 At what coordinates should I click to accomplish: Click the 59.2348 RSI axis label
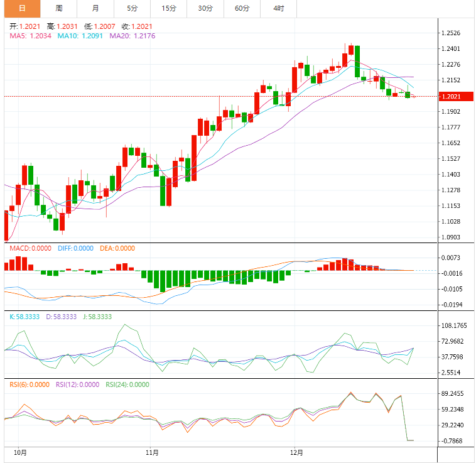(453, 410)
